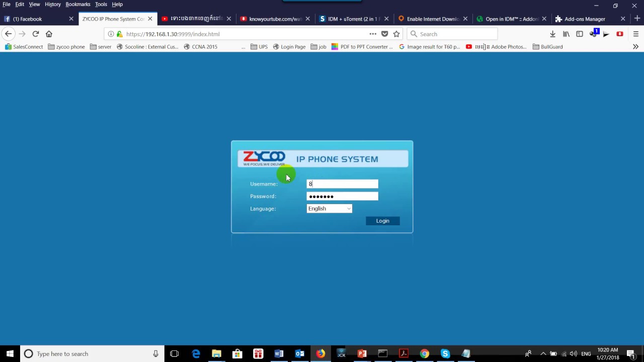This screenshot has height=362, width=644.
Task: Open Google Chrome from the taskbar
Action: click(x=424, y=353)
